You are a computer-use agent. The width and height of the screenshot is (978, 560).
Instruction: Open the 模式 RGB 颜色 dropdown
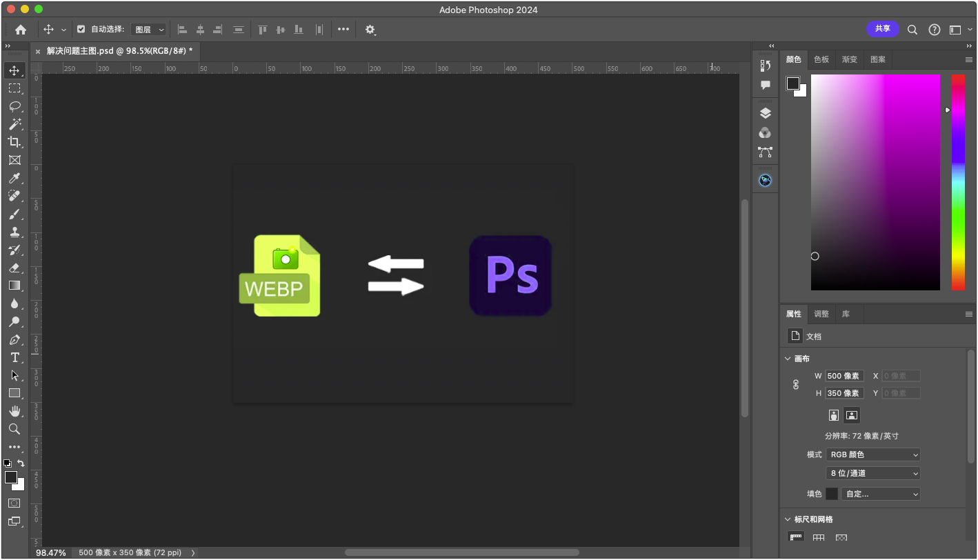coord(873,454)
